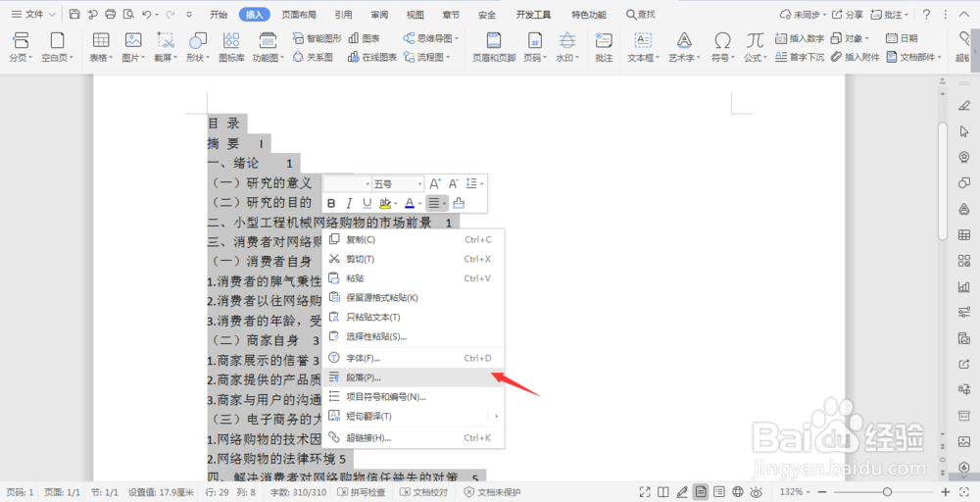The height and width of the screenshot is (502, 980).
Task: Switch to the 页面布局 page layout tab
Action: coord(299,15)
